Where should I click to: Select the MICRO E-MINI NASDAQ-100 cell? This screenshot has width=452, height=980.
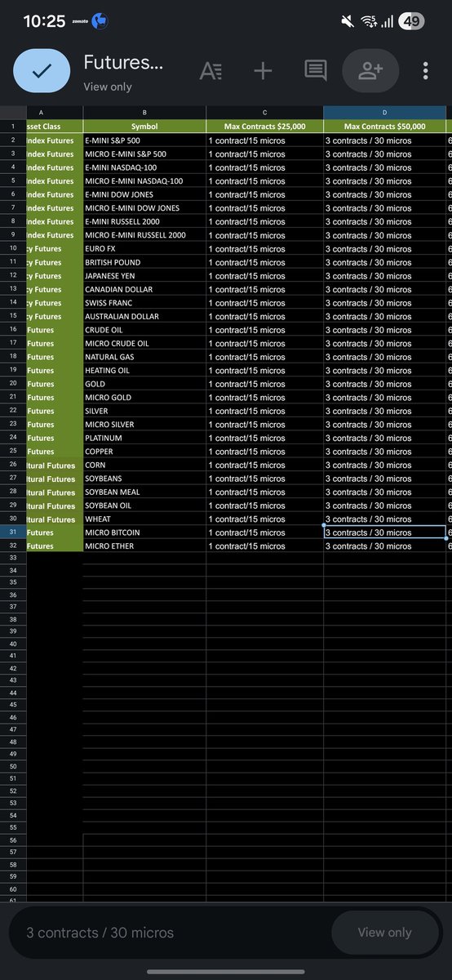144,180
